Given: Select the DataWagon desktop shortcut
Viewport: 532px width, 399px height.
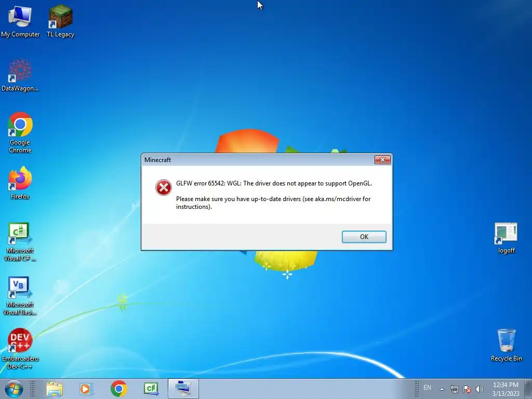Looking at the screenshot, I should click(20, 76).
